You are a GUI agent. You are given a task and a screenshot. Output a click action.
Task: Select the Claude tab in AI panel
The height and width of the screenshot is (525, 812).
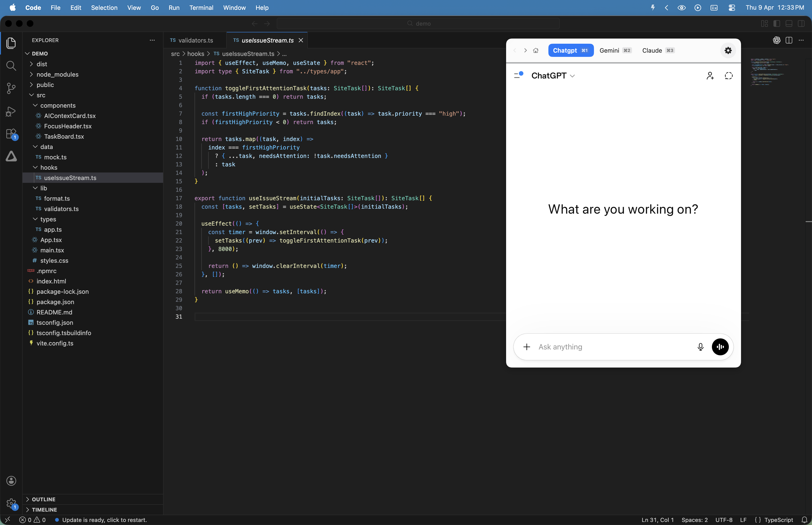pyautogui.click(x=658, y=51)
